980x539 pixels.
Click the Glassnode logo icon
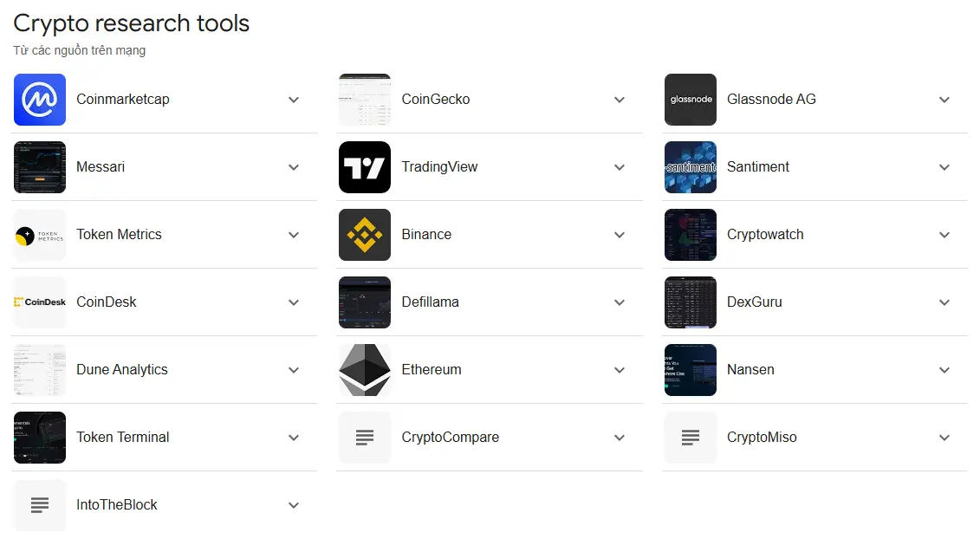691,100
